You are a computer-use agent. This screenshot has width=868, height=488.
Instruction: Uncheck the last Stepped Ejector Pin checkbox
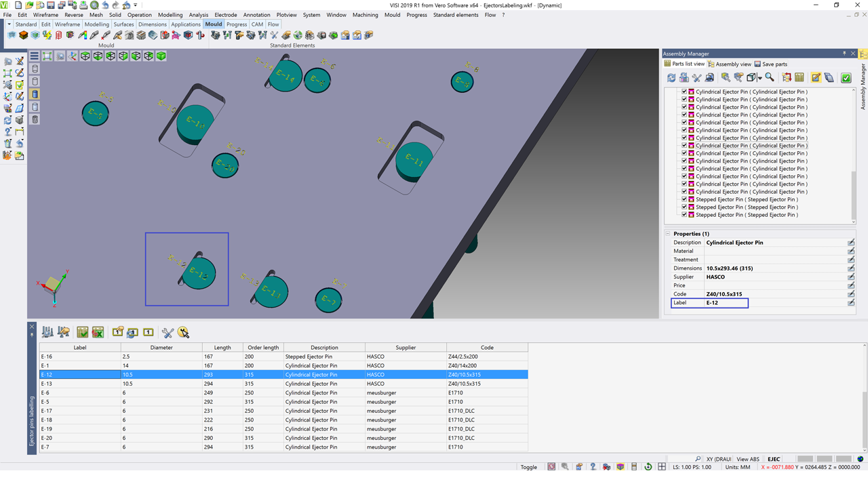(x=684, y=215)
